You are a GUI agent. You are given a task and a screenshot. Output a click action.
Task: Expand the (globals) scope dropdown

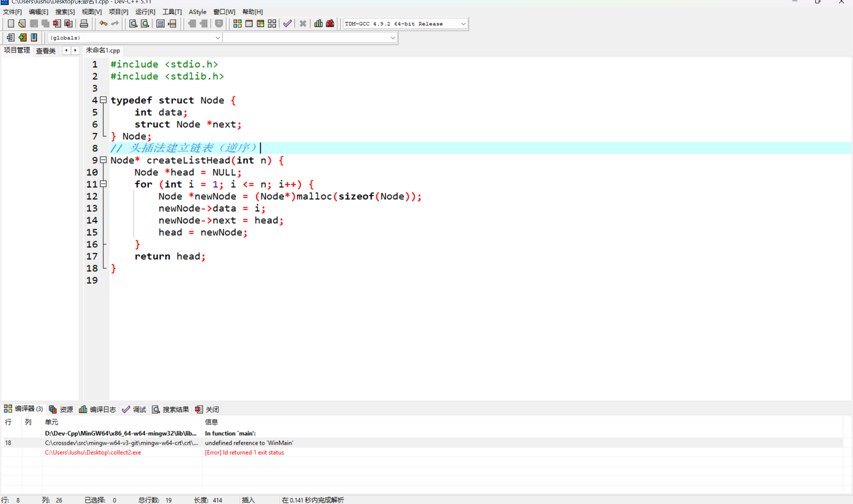[218, 38]
